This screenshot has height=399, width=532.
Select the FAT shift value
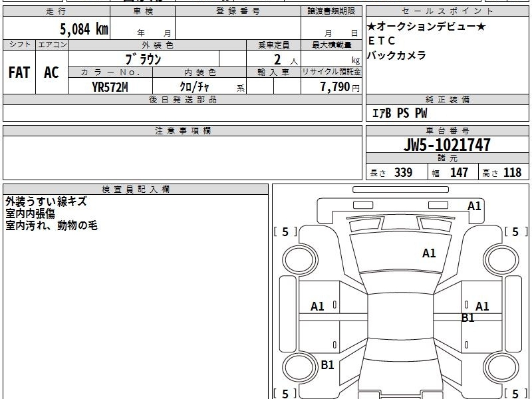[19, 72]
